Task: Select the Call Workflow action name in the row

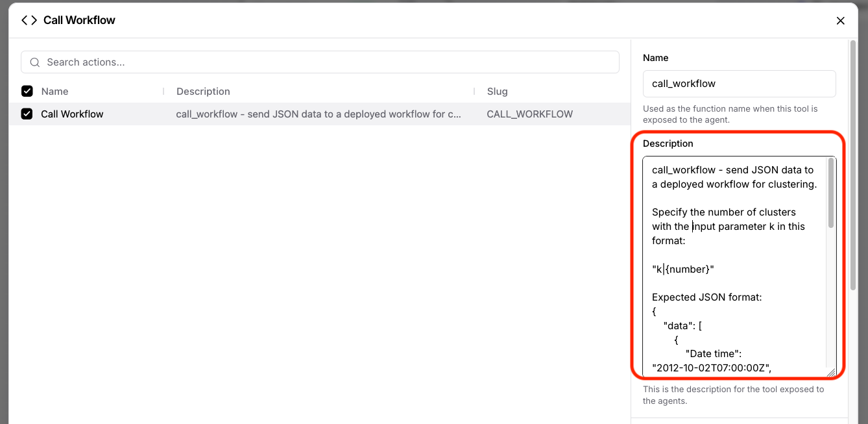Action: 72,114
